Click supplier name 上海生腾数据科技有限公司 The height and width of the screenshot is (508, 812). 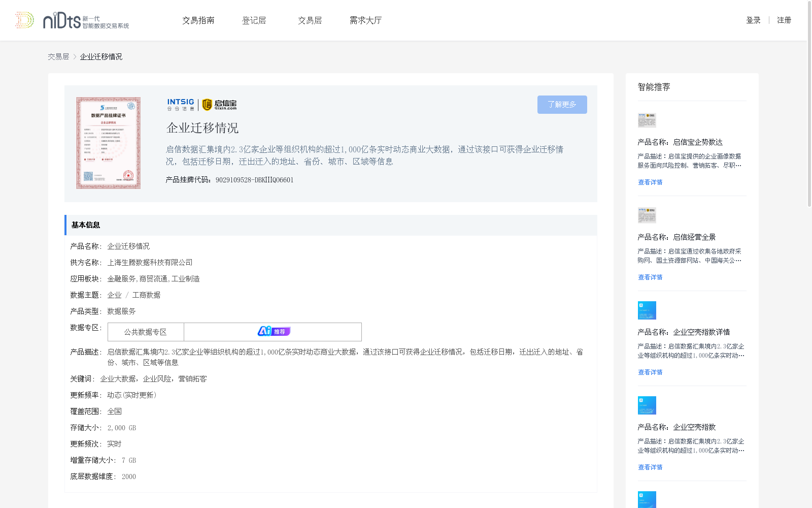coord(150,263)
